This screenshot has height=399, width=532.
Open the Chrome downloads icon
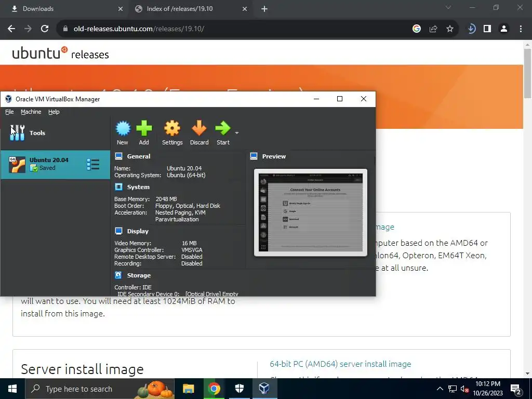(471, 29)
